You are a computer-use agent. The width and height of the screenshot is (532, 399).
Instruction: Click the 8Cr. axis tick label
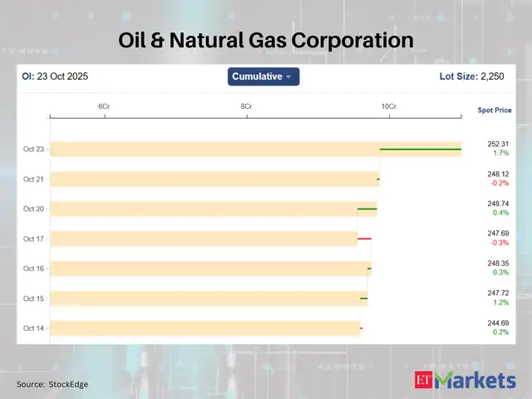pyautogui.click(x=247, y=107)
